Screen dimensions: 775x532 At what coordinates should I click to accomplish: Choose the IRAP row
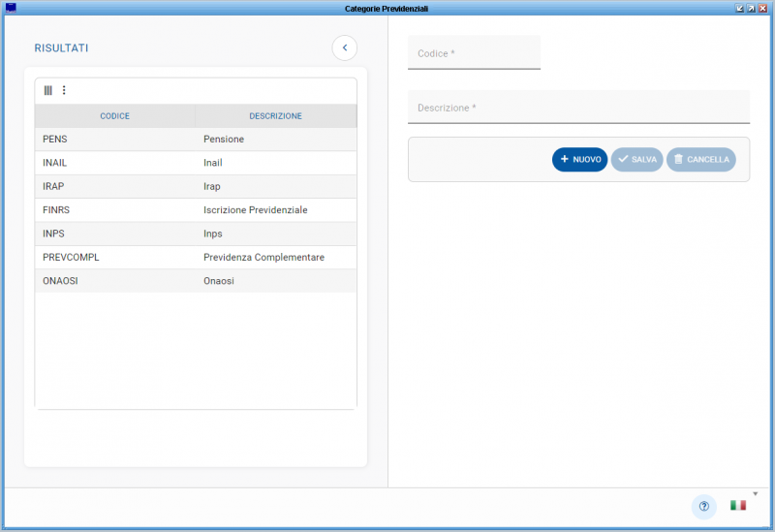pyautogui.click(x=195, y=186)
